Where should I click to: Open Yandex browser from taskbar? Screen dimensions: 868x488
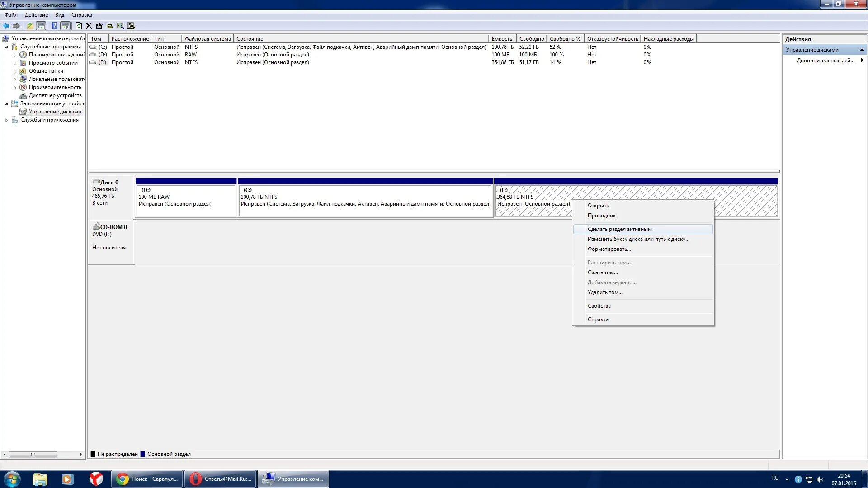pos(96,479)
